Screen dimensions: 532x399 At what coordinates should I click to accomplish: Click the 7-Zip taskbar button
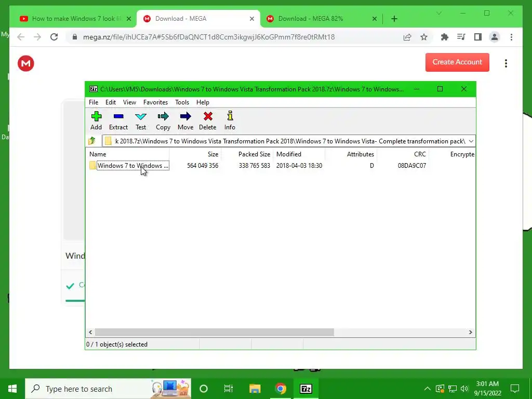point(305,389)
